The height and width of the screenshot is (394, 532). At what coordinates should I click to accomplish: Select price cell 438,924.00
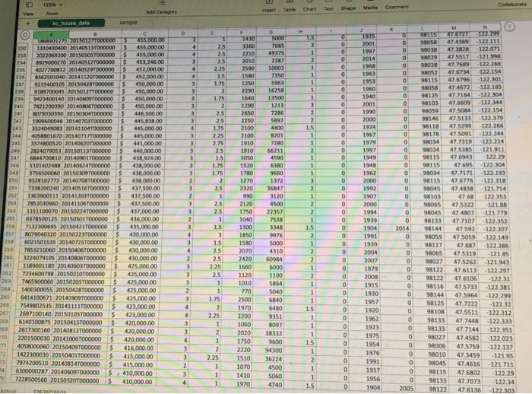pos(141,158)
